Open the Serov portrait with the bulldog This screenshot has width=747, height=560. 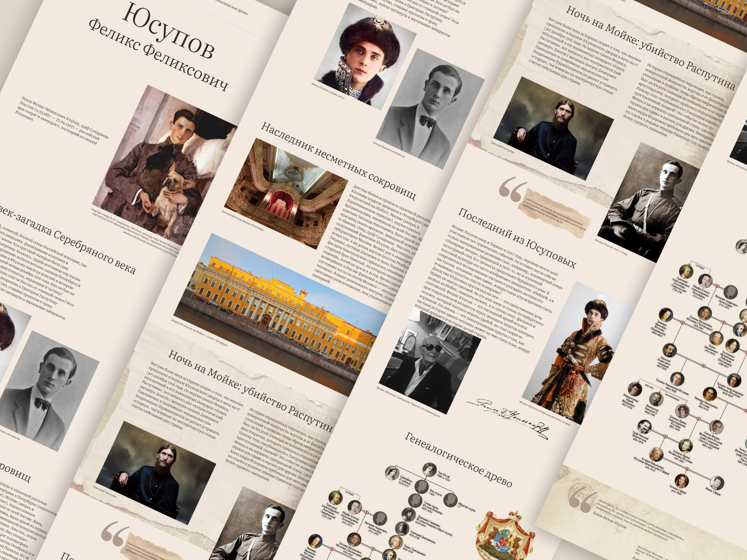click(x=165, y=166)
